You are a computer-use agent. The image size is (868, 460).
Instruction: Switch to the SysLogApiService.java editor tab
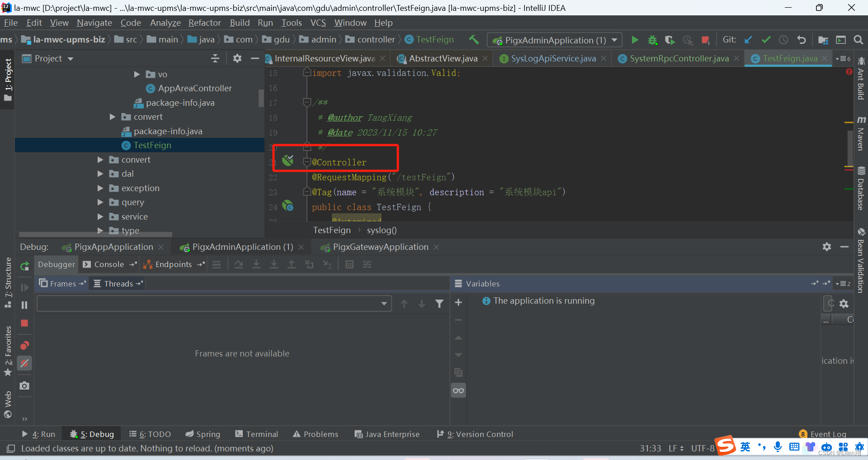point(553,58)
